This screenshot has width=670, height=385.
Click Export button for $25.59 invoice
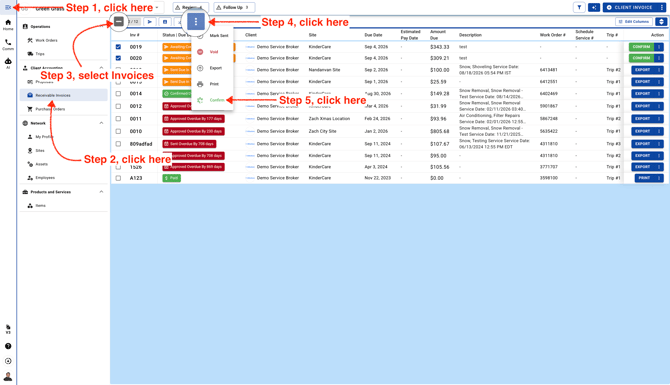point(643,82)
